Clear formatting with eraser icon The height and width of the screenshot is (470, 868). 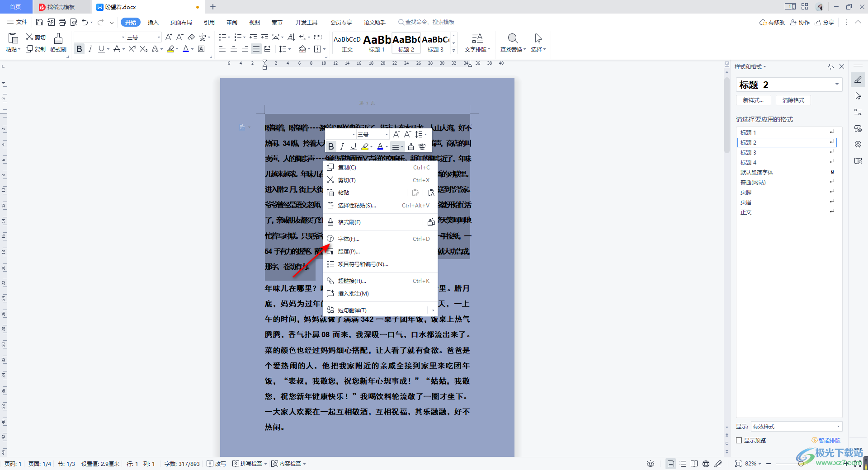point(191,37)
